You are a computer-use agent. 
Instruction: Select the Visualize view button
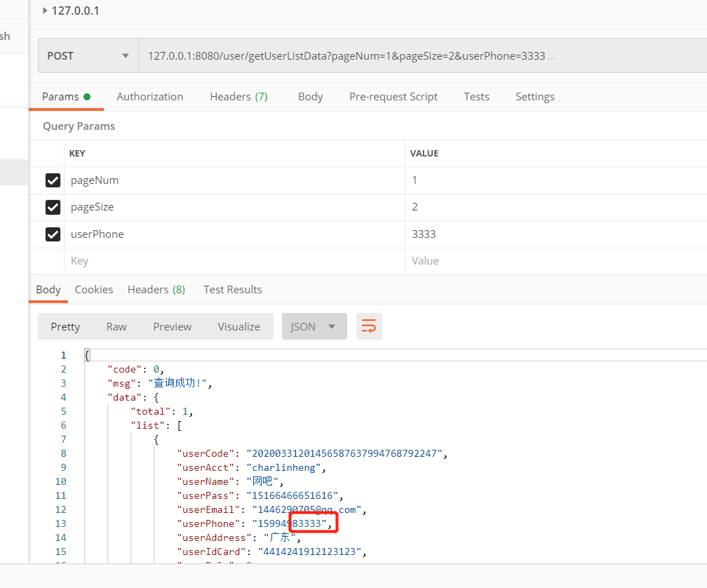[x=239, y=326]
